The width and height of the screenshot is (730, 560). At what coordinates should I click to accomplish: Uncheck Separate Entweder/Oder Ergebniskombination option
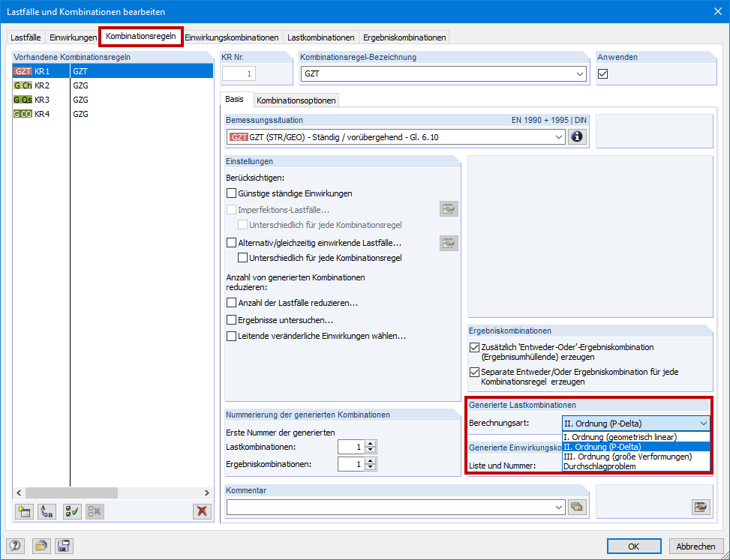pyautogui.click(x=474, y=372)
